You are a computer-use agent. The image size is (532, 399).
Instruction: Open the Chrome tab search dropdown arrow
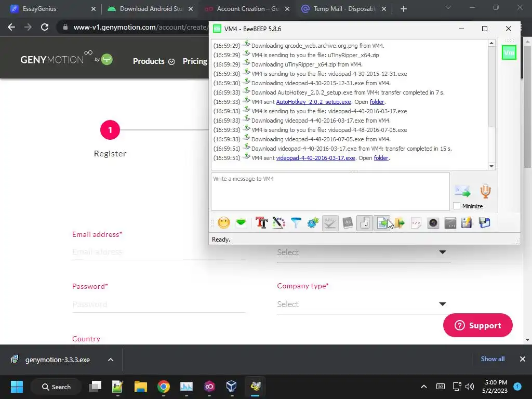click(448, 7)
